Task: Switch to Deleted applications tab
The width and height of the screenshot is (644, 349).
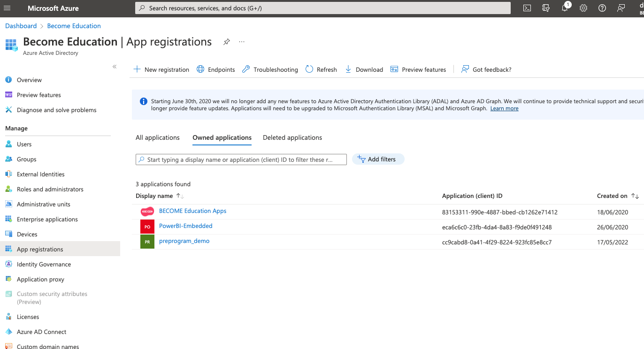Action: click(292, 137)
